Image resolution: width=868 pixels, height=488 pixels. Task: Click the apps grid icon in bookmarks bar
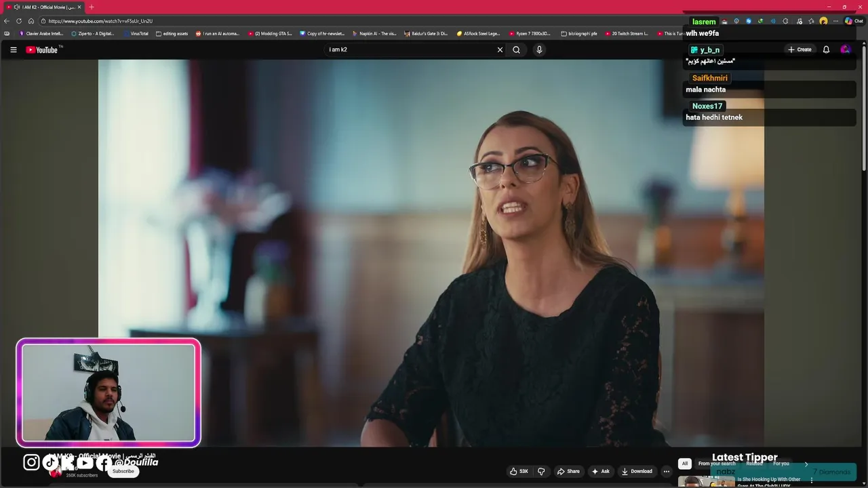[7, 33]
